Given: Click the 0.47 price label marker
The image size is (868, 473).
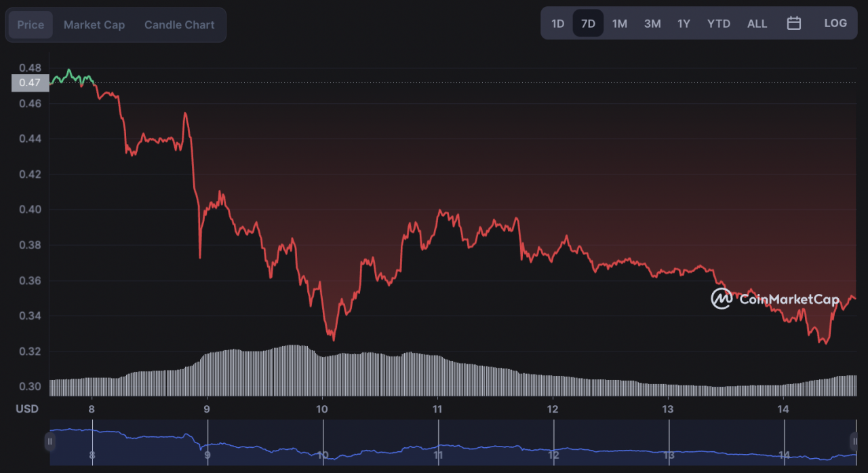Looking at the screenshot, I should coord(31,83).
